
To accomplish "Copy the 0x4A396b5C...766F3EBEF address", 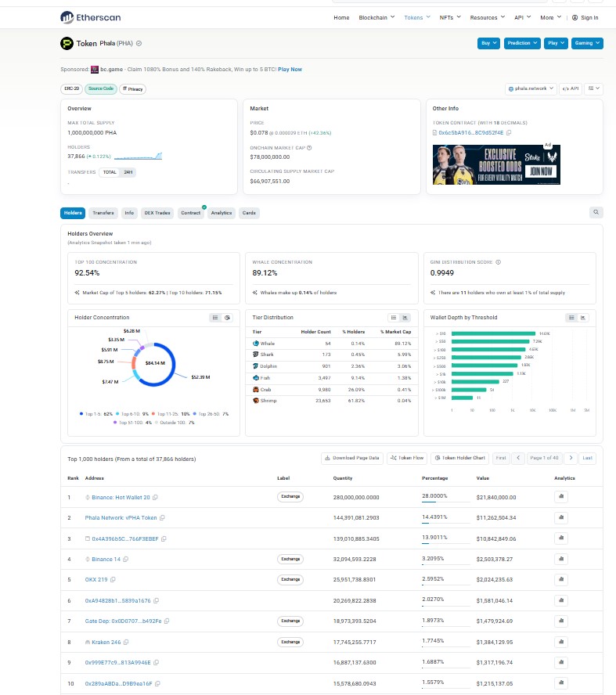I will (164, 539).
